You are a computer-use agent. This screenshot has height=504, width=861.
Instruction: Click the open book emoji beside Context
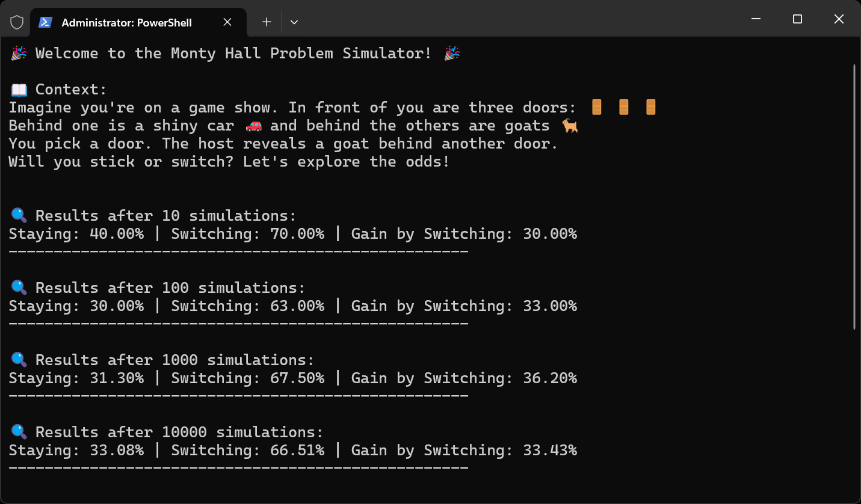pos(19,90)
